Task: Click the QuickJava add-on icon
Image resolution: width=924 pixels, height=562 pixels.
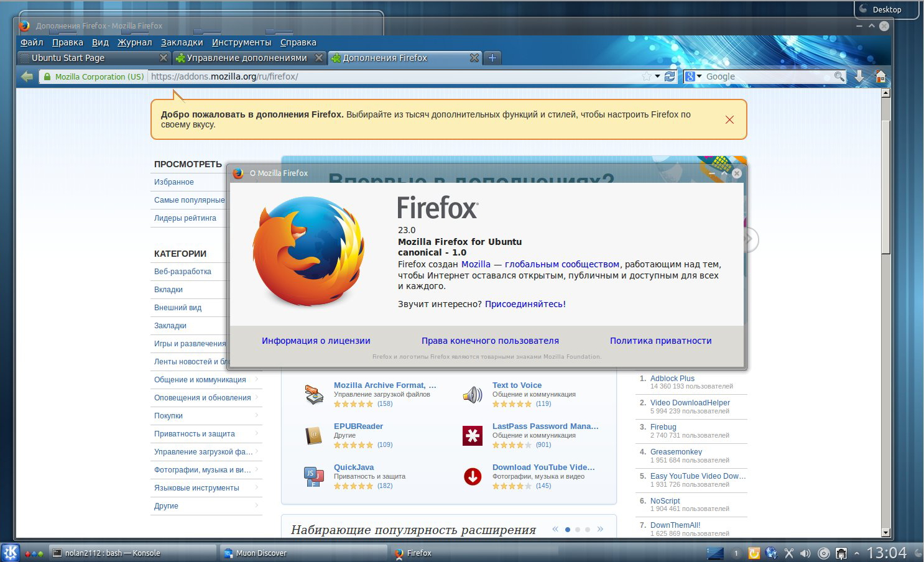Action: coord(314,476)
